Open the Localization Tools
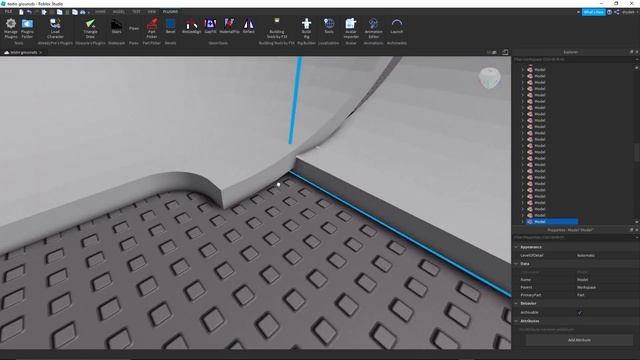Screen dimensions: 640x360 pos(329,27)
